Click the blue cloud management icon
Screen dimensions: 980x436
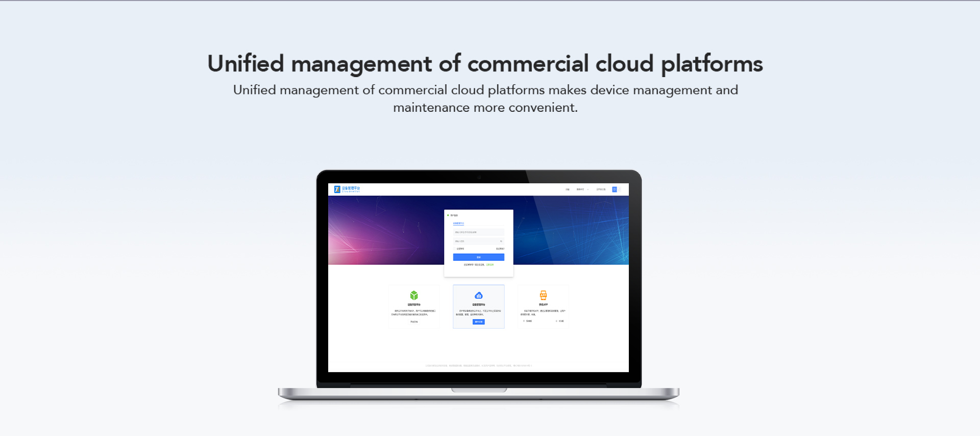[479, 296]
